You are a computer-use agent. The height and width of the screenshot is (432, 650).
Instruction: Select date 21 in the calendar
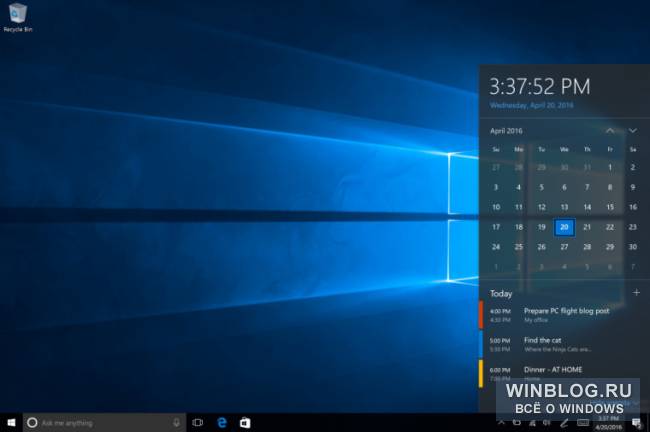[x=587, y=227]
